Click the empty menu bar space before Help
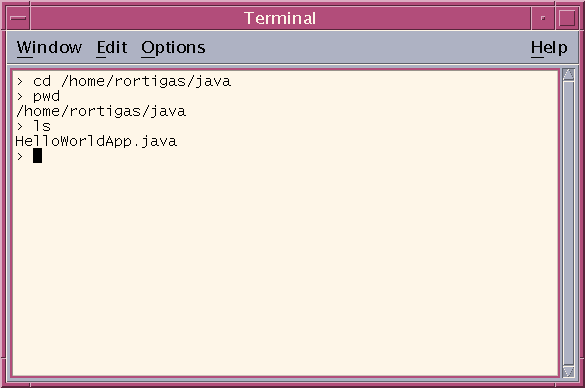This screenshot has height=388, width=585. [367, 48]
